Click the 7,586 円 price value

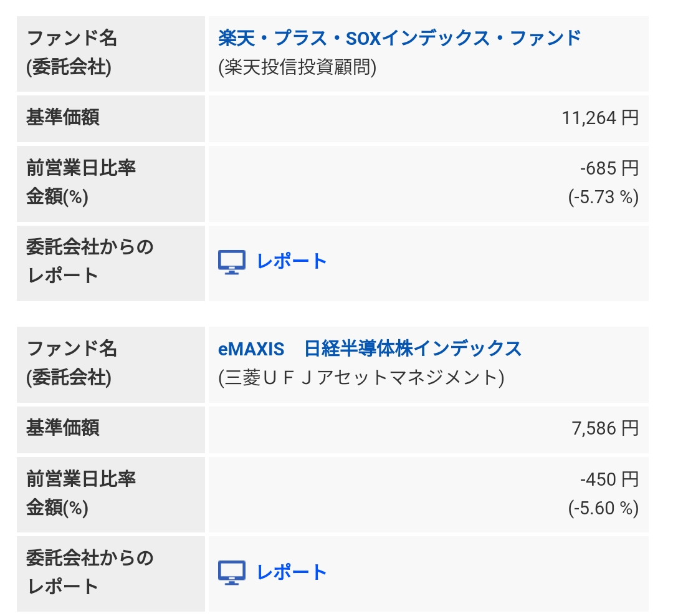pyautogui.click(x=604, y=429)
